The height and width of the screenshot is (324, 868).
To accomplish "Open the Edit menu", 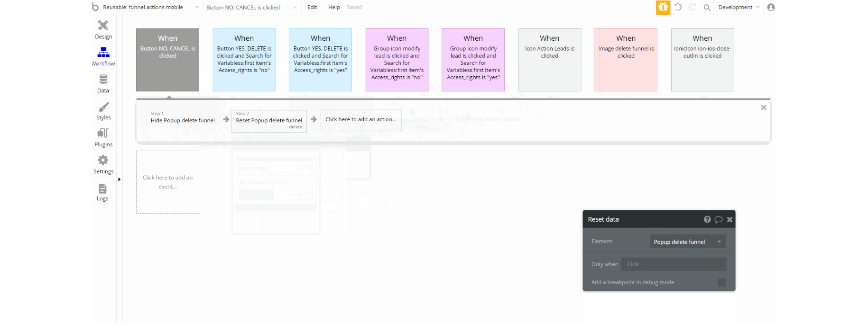I will pyautogui.click(x=312, y=7).
